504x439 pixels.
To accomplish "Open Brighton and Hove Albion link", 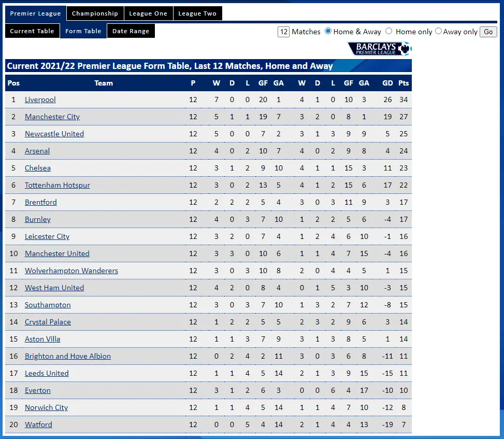I will 68,356.
